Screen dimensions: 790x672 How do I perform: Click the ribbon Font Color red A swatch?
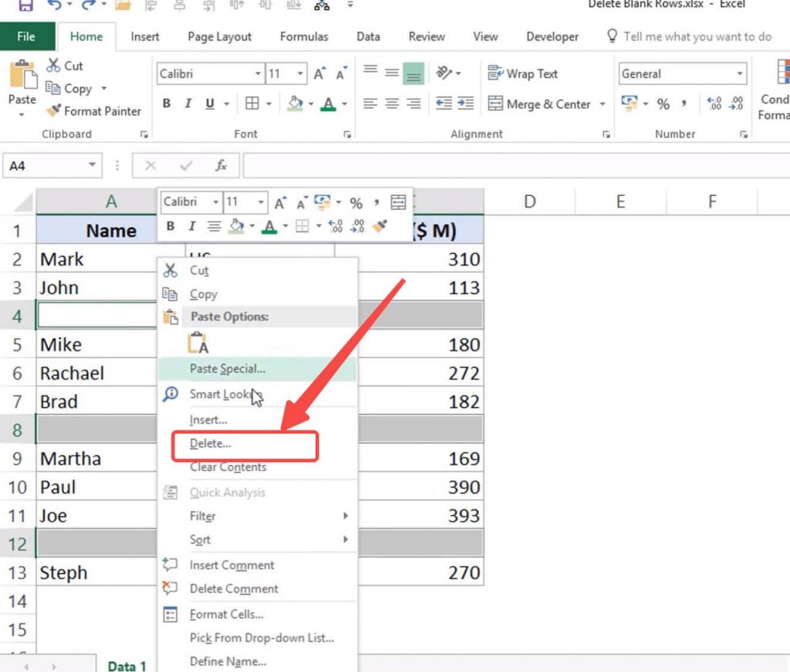[329, 103]
